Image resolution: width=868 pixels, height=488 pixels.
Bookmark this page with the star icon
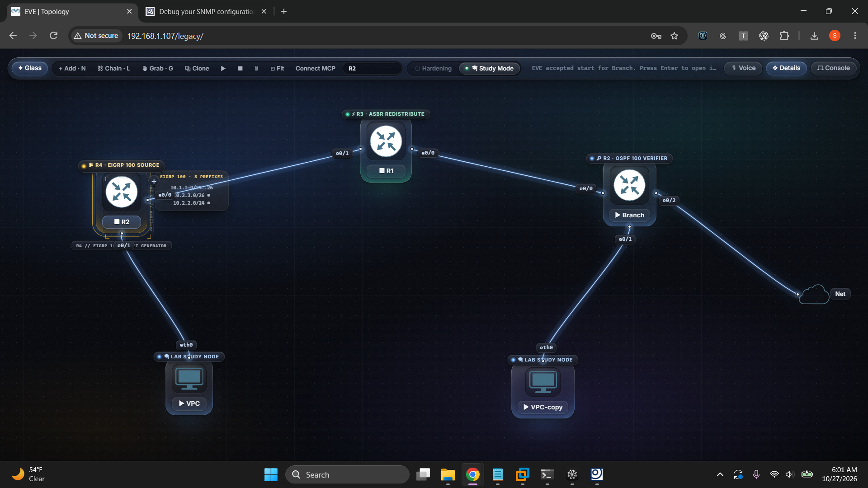click(x=674, y=36)
